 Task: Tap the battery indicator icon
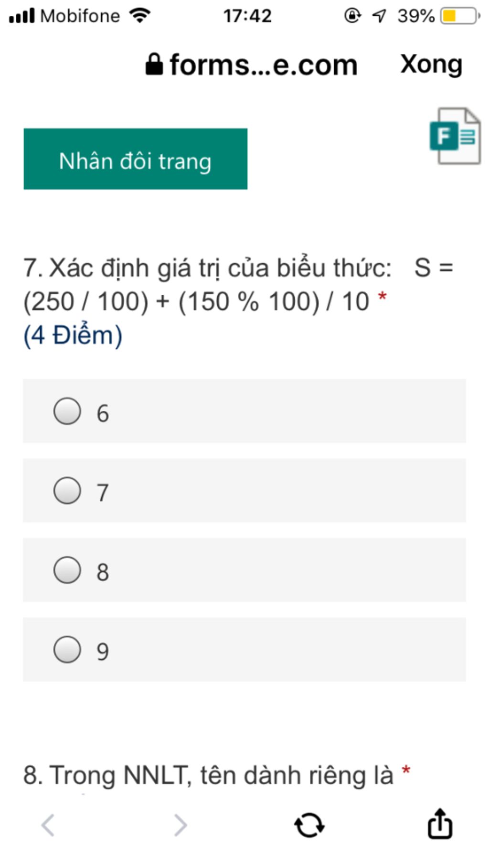coord(459,16)
